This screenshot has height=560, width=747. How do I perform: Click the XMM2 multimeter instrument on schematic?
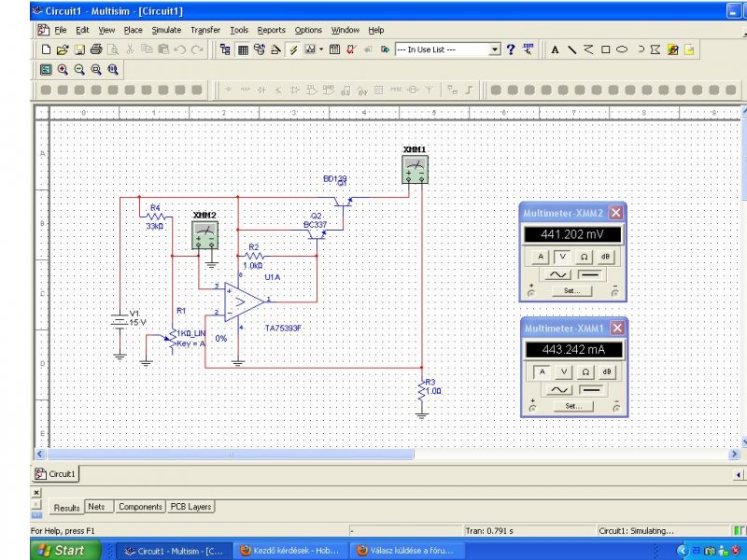(x=204, y=234)
